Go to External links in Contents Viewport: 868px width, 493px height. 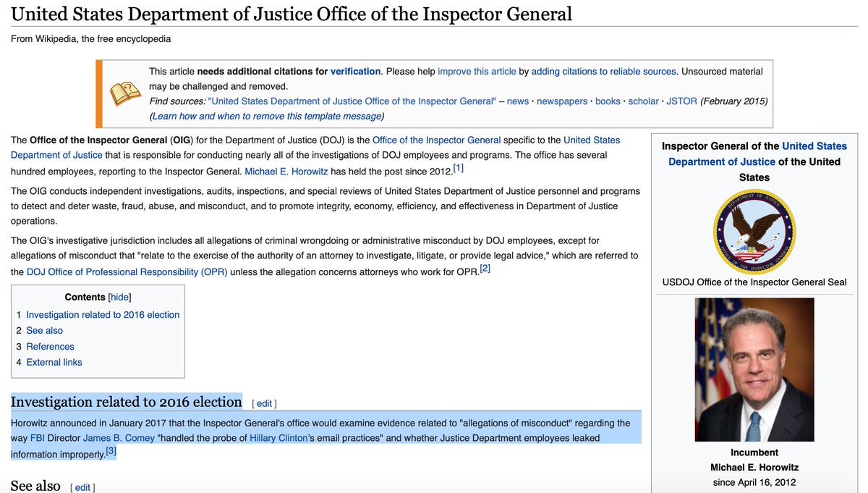click(54, 363)
